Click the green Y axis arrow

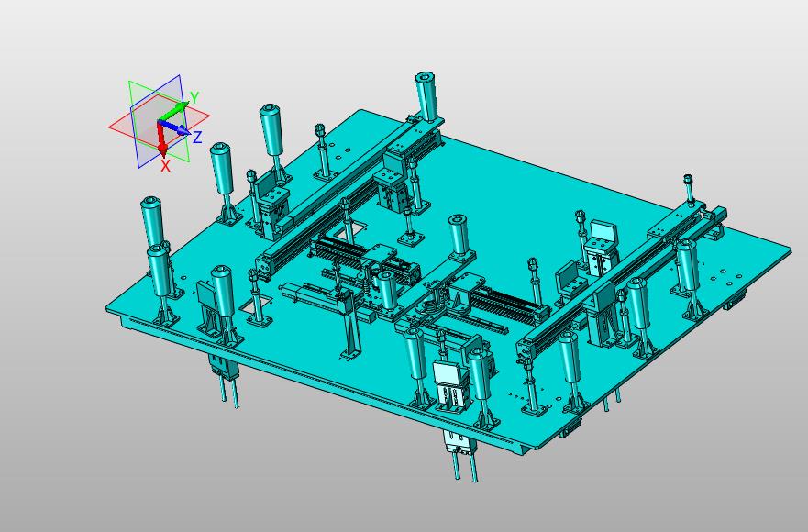(174, 112)
